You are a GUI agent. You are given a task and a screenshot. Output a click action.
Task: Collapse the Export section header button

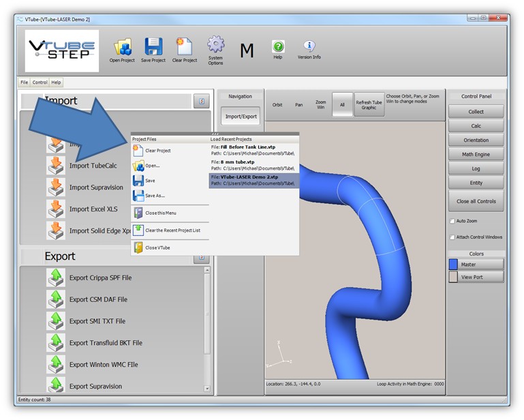tap(200, 257)
